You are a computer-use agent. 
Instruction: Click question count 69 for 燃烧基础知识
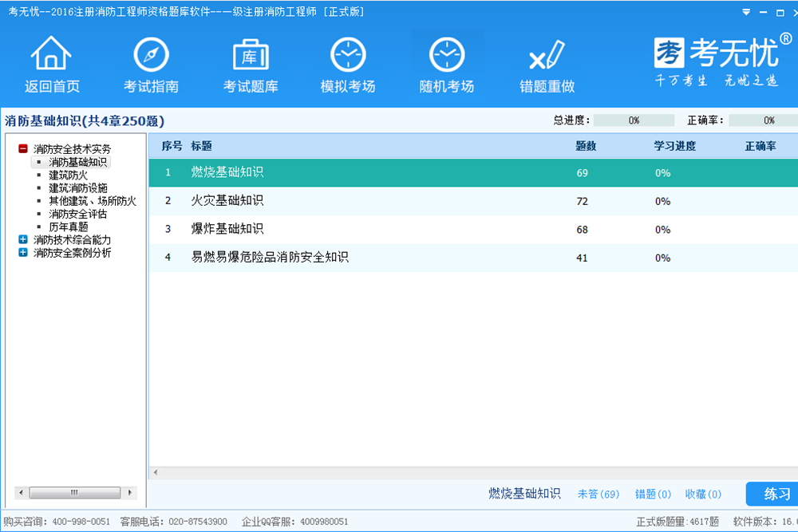coord(583,173)
